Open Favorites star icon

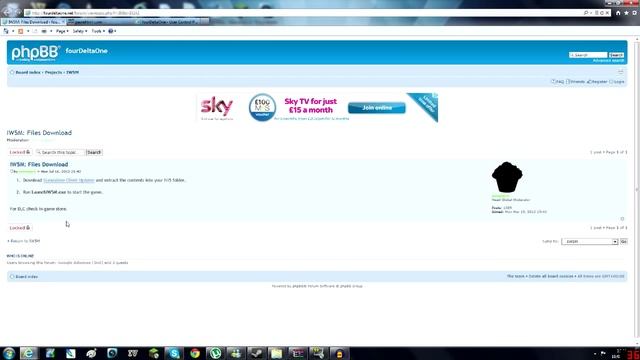point(627,13)
